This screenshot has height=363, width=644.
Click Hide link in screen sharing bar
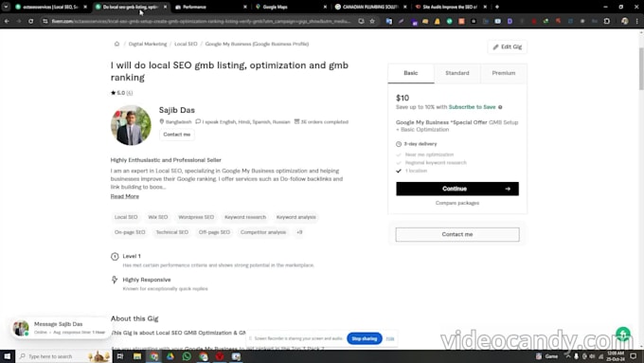coord(390,338)
